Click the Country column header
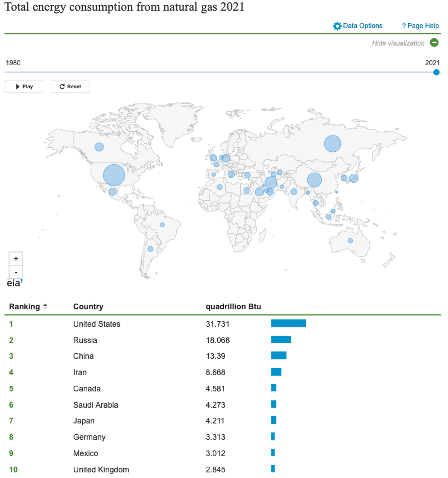Screen dimensions: 448x478 88,306
